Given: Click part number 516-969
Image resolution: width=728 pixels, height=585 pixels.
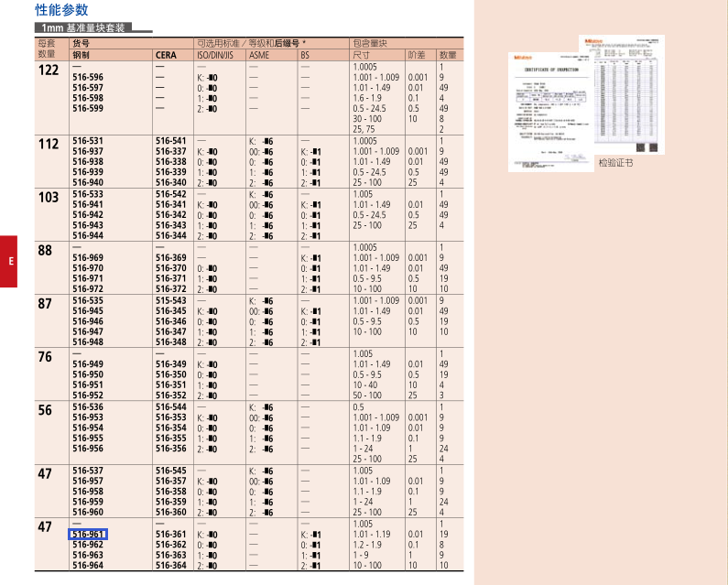Looking at the screenshot, I should coord(88,257).
